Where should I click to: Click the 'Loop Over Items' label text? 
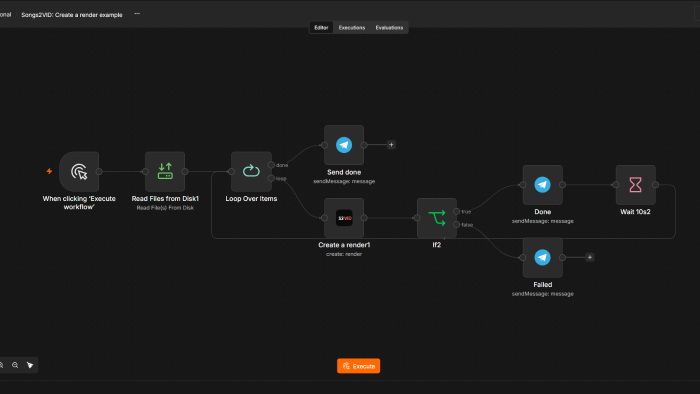coord(251,199)
